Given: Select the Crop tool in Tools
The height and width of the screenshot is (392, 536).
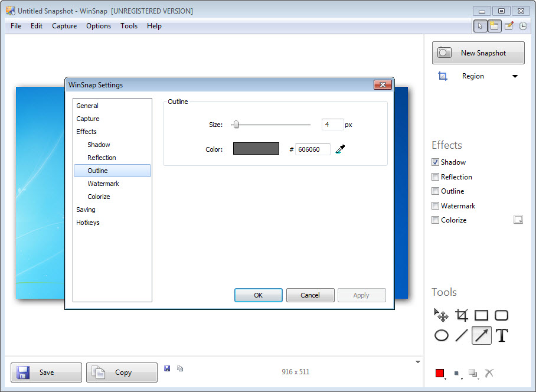Looking at the screenshot, I should 462,315.
